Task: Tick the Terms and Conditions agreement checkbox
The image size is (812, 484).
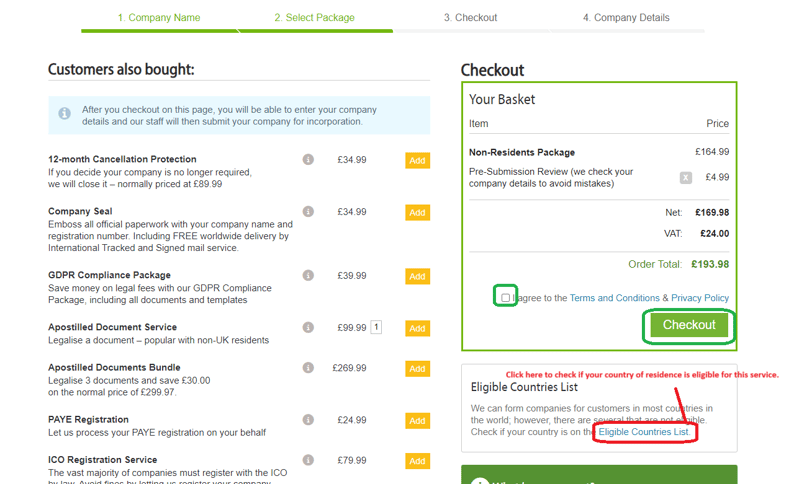Action: pos(505,298)
